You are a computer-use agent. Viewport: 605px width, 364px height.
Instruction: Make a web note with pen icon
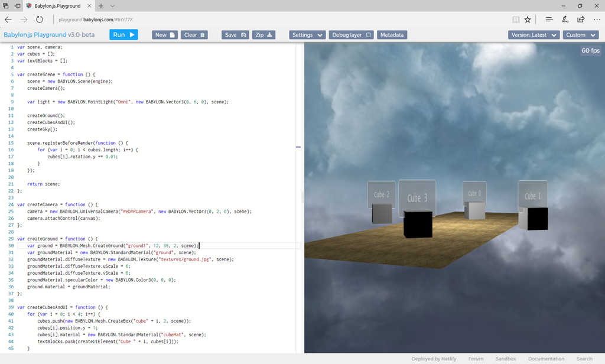pos(565,19)
